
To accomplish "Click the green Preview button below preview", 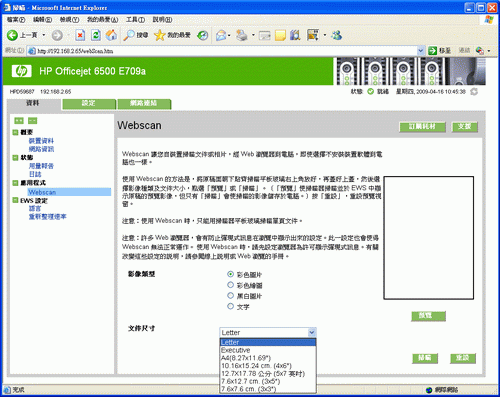I will [428, 316].
